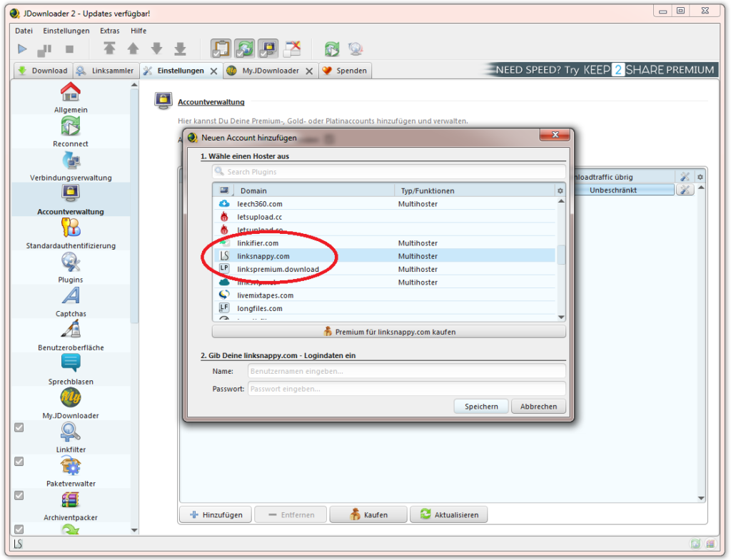Screen dimensions: 731x560
Task: Select linkifier.com in hoster list
Action: tap(385, 243)
